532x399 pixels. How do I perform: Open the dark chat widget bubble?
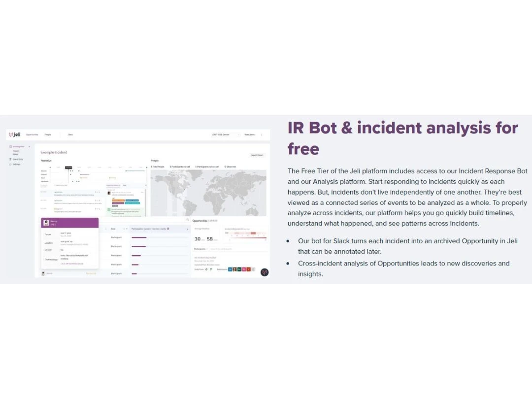[265, 272]
